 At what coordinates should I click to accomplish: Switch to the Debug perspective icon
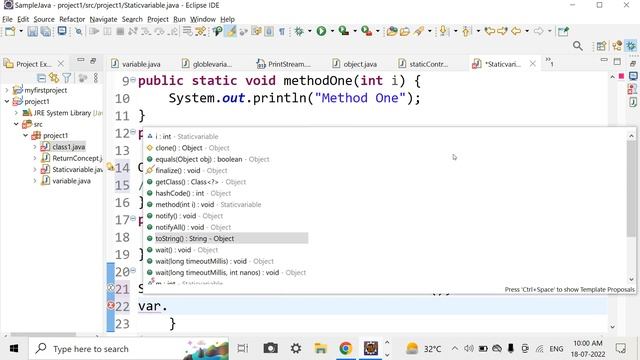click(x=631, y=46)
